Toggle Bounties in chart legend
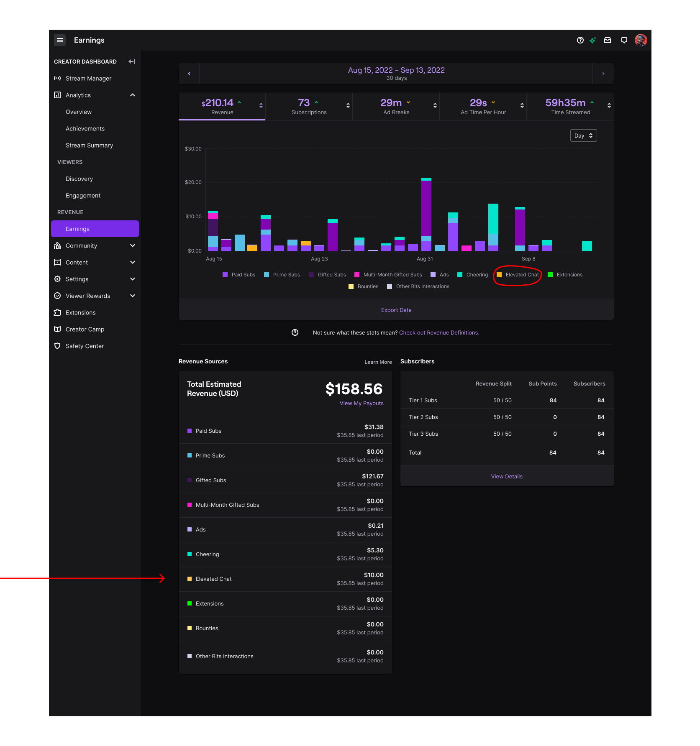Screen dimensions: 700x746 [x=364, y=286]
